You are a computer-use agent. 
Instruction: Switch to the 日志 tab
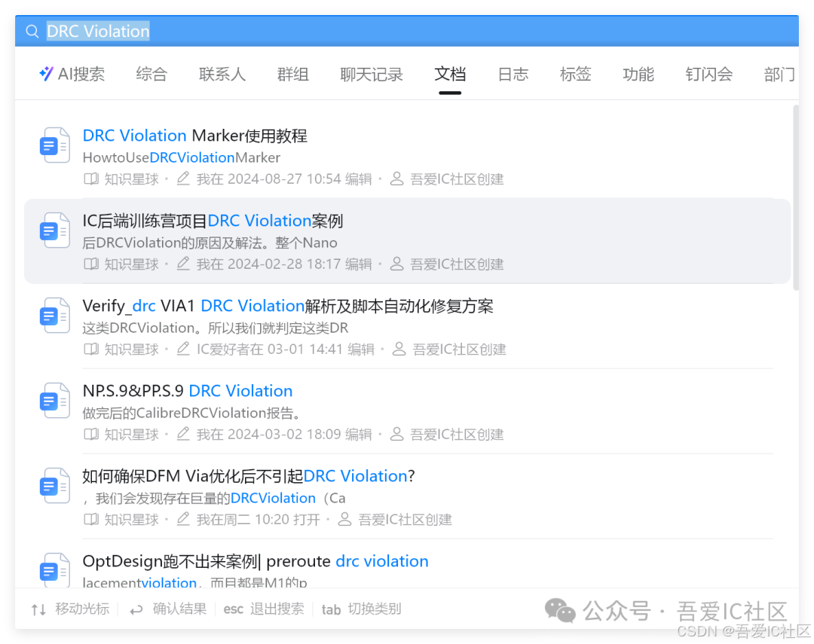pos(513,74)
